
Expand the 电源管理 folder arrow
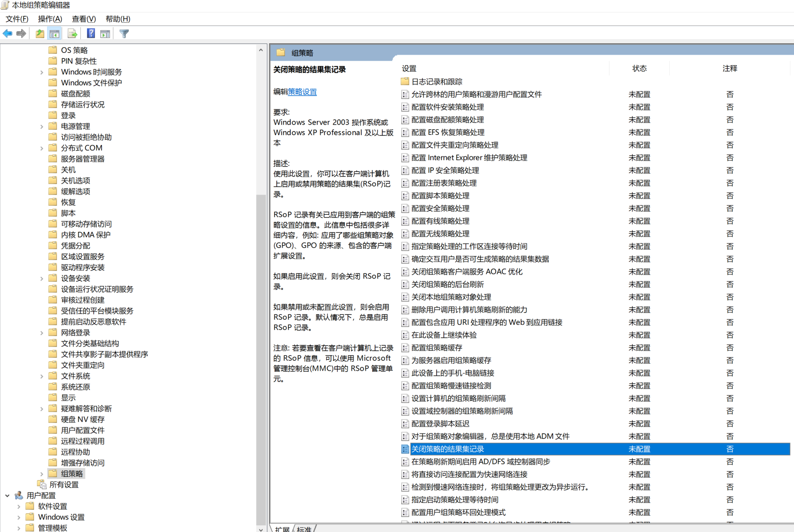coord(42,127)
